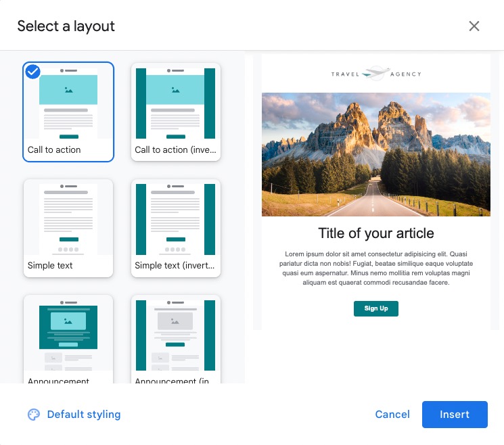504x445 pixels.
Task: Click the 'Call to action' label text
Action: tap(54, 149)
